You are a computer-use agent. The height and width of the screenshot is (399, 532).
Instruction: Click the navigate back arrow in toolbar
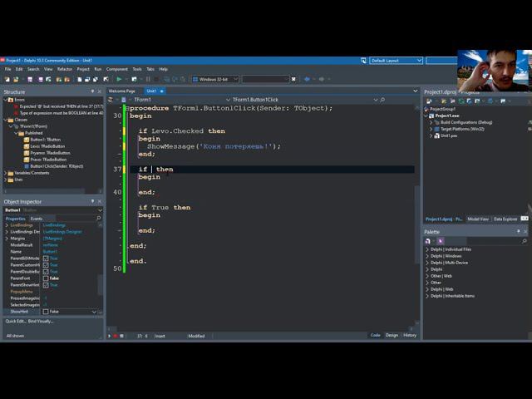tap(307, 79)
